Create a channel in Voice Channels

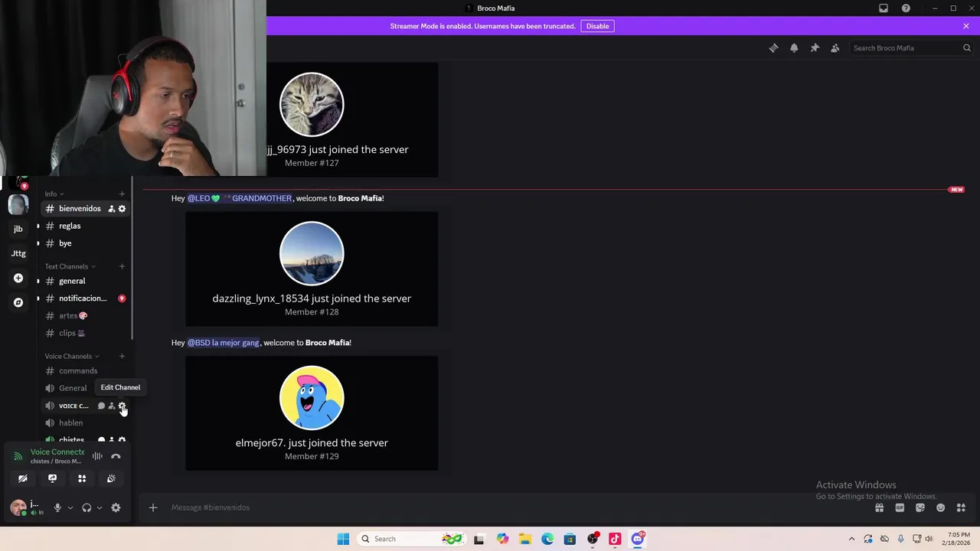point(122,356)
